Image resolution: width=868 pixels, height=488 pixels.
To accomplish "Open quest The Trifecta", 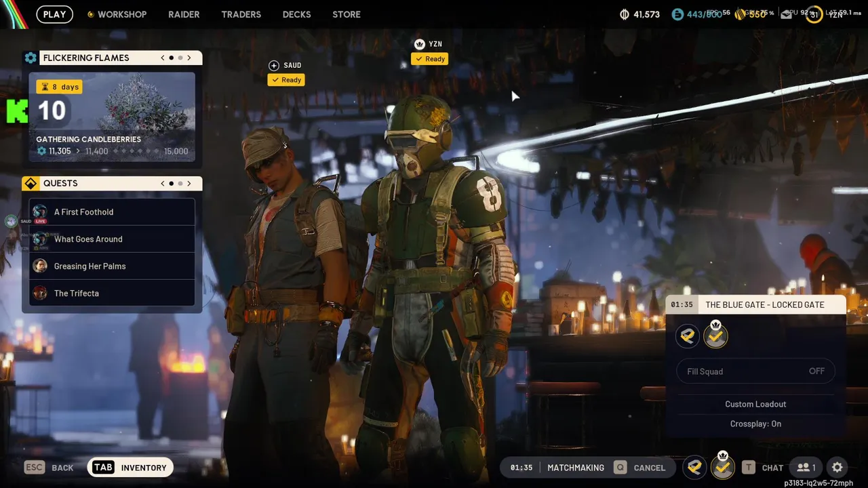I will (x=112, y=293).
